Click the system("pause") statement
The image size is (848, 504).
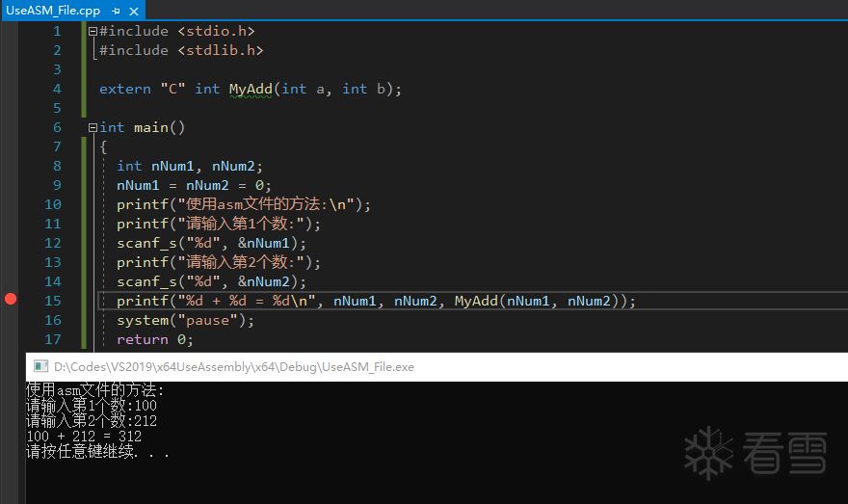(185, 320)
